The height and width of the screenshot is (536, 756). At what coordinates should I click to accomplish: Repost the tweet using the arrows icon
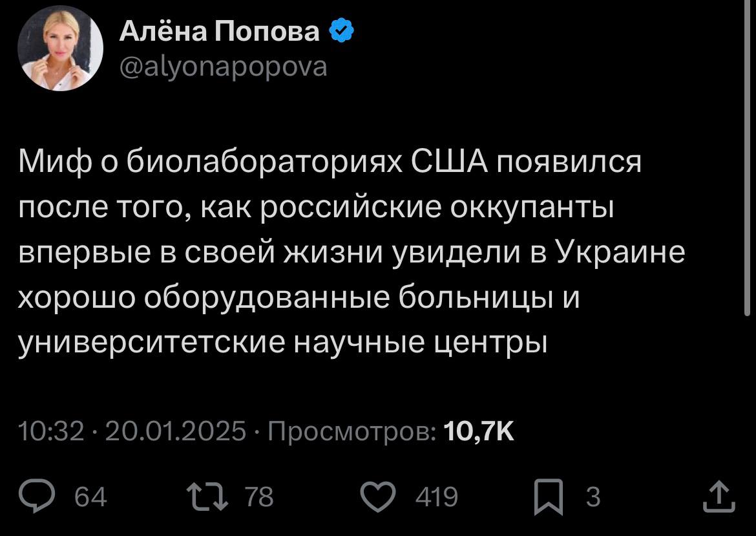207,497
